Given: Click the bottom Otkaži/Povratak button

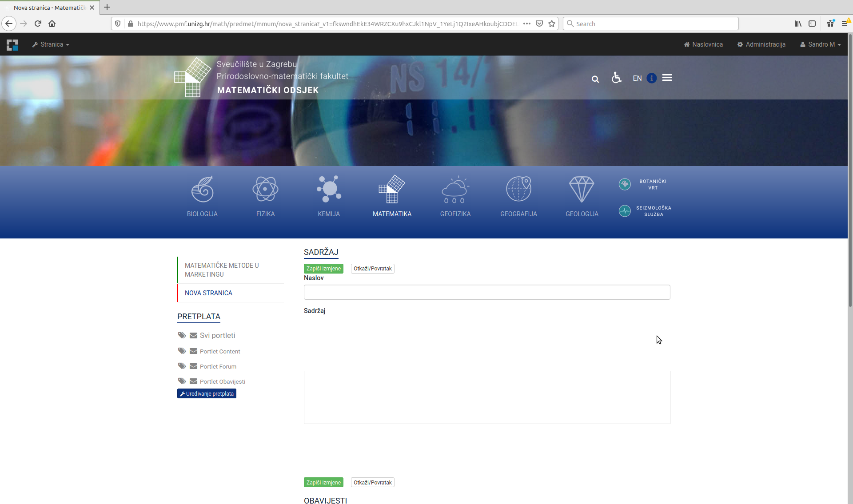Looking at the screenshot, I should click(372, 483).
